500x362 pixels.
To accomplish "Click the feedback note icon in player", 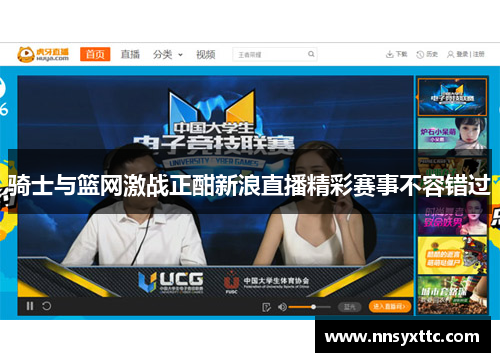I will (266, 307).
